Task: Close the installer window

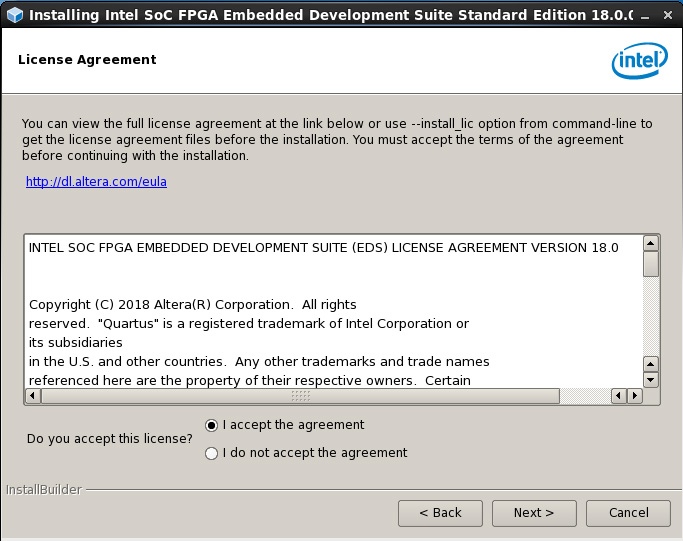Action: coord(668,15)
